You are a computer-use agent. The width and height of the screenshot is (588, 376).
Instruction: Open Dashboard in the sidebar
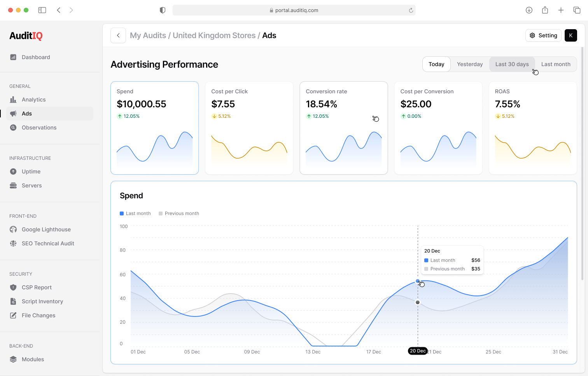(x=50, y=57)
